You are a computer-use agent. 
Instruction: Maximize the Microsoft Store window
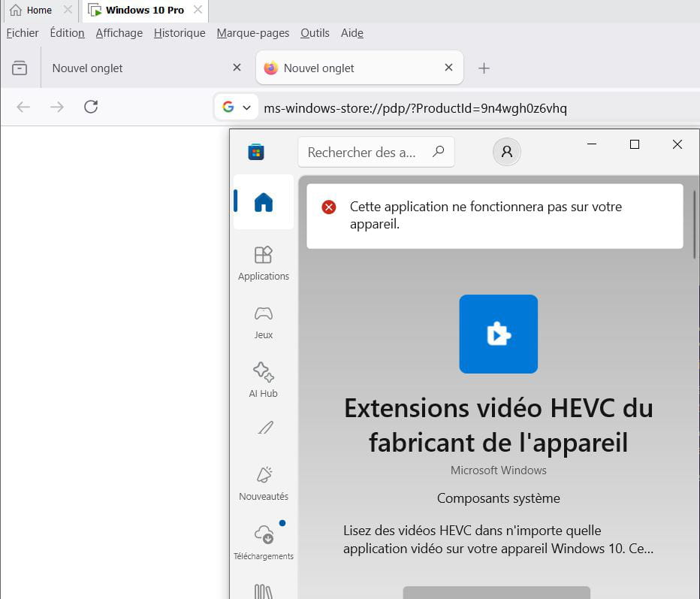[x=635, y=144]
